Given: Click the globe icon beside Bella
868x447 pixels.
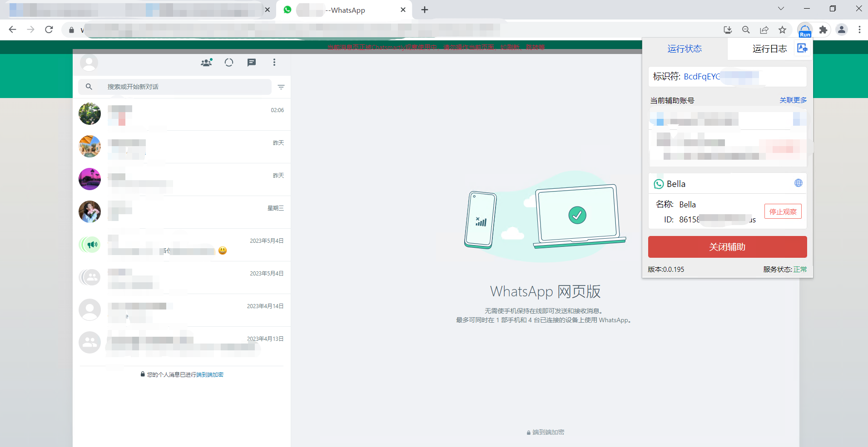Looking at the screenshot, I should (x=799, y=183).
